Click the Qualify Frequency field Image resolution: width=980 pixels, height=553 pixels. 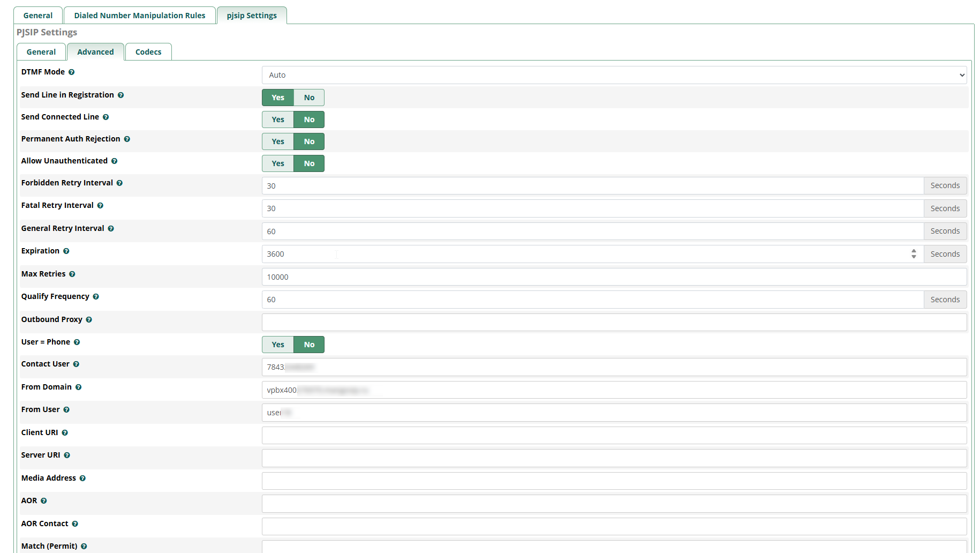click(x=593, y=300)
